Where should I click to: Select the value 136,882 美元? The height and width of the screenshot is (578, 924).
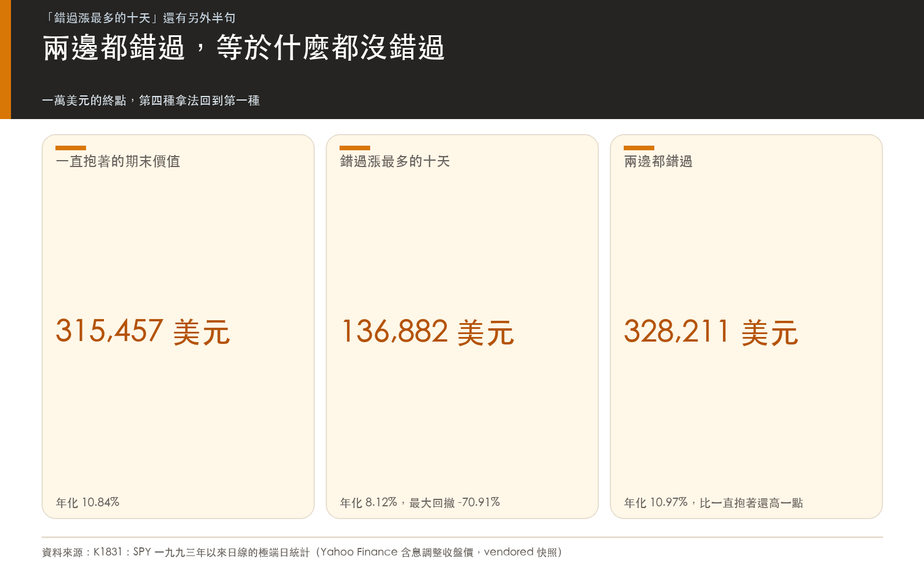427,332
